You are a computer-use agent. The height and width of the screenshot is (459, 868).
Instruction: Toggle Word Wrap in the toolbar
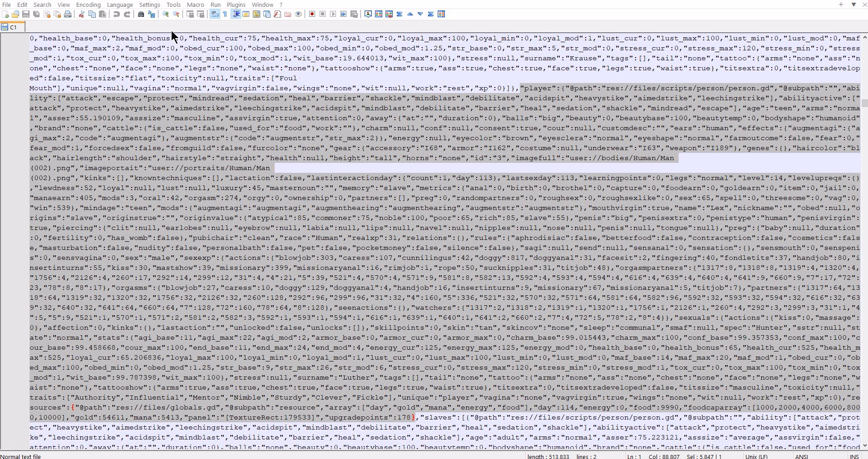pos(214,15)
